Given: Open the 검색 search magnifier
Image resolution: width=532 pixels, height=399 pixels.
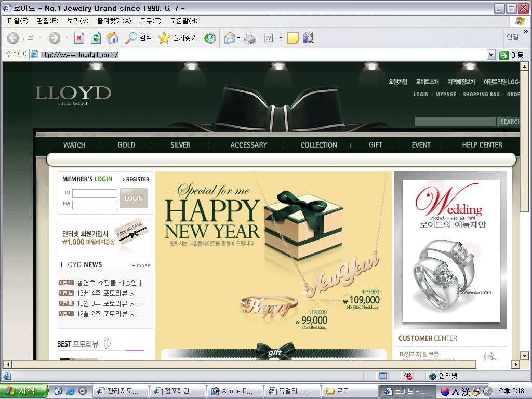Looking at the screenshot, I should (138, 37).
